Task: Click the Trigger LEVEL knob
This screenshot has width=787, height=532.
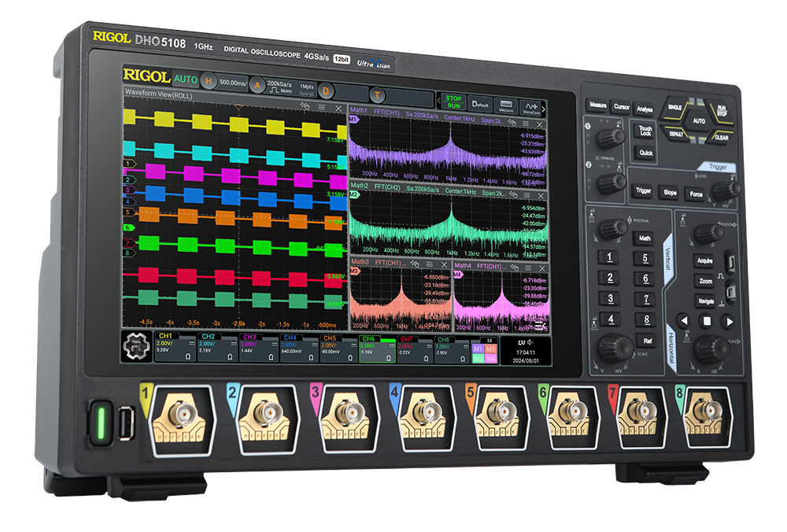Action: click(x=726, y=190)
